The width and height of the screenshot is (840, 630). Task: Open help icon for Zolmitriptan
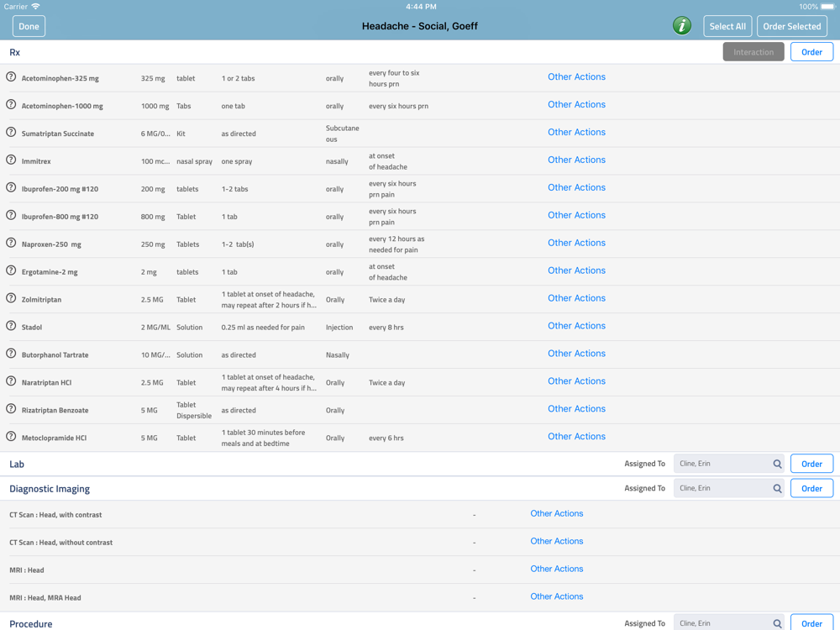(x=11, y=298)
